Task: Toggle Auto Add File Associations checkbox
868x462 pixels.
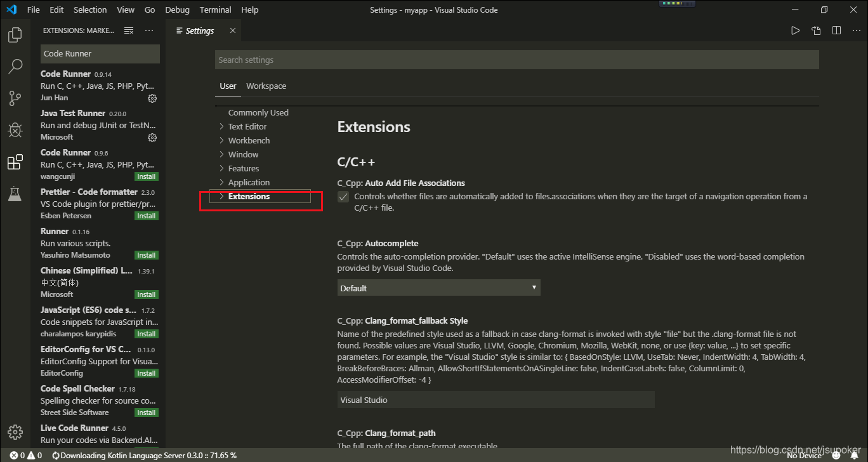Action: click(343, 197)
